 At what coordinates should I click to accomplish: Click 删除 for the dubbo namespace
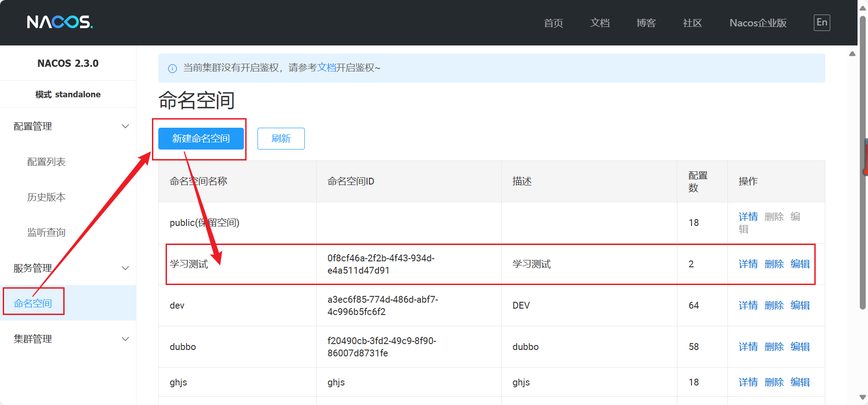tap(774, 347)
